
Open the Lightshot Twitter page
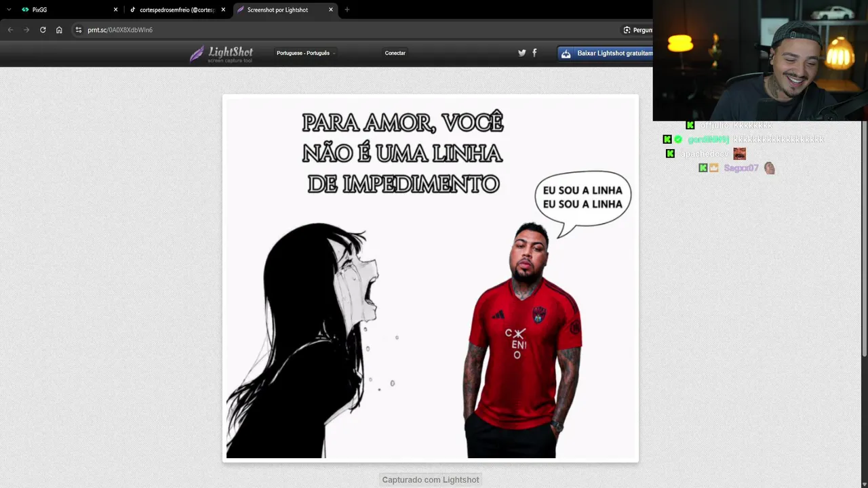pyautogui.click(x=522, y=53)
